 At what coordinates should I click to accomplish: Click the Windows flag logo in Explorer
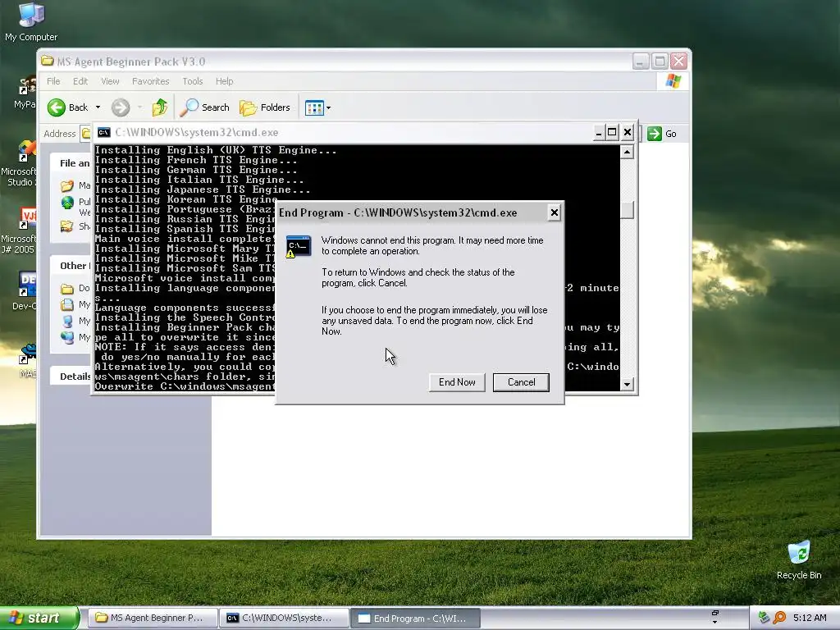pos(673,81)
